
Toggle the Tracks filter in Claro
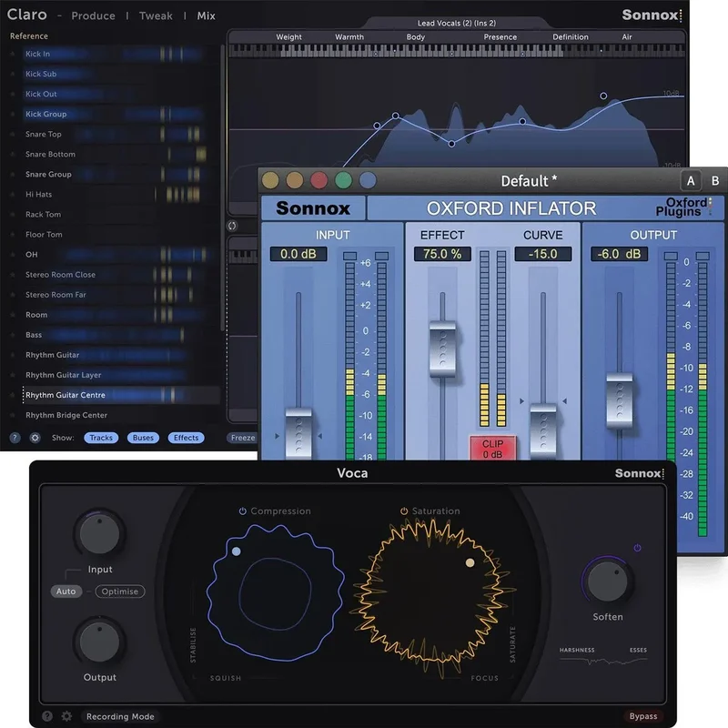(101, 438)
